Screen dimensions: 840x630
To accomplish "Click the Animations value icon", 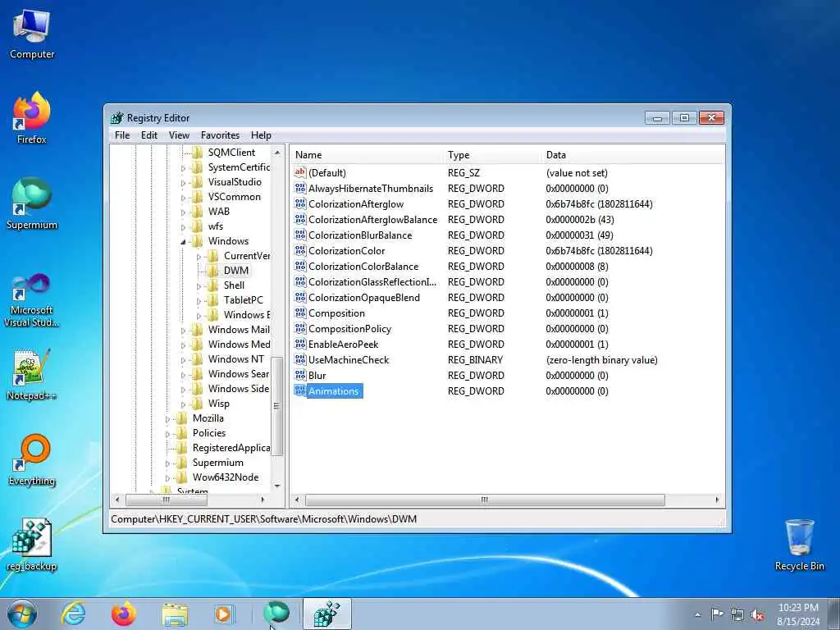I will 300,390.
